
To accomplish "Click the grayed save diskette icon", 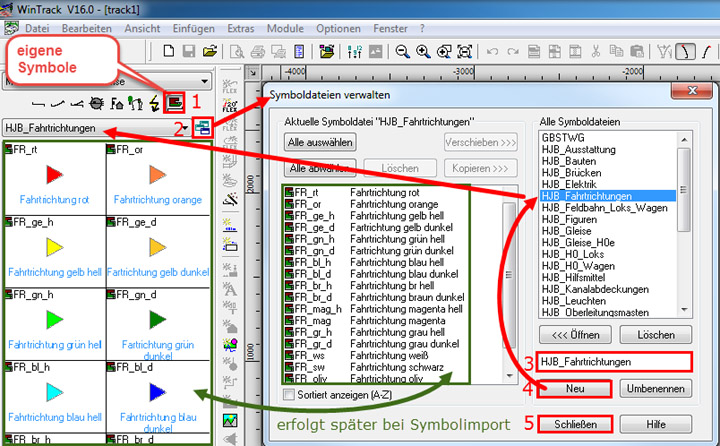I will (189, 51).
